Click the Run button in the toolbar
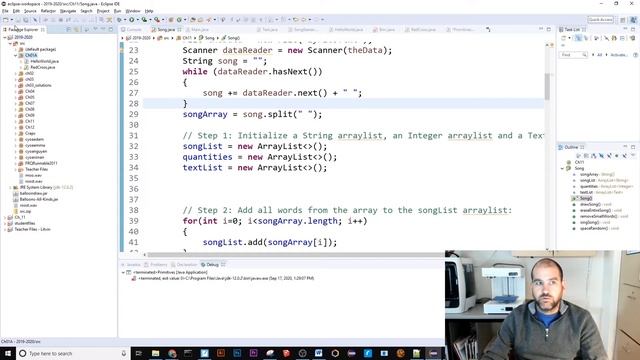The image size is (640, 360). click(131, 20)
